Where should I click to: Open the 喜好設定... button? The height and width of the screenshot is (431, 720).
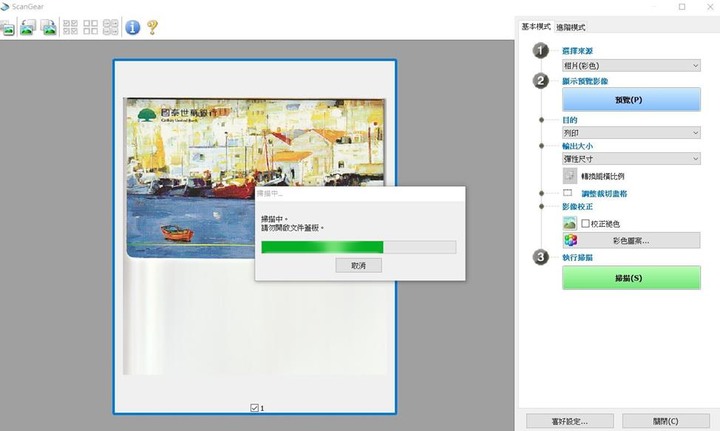tap(570, 421)
